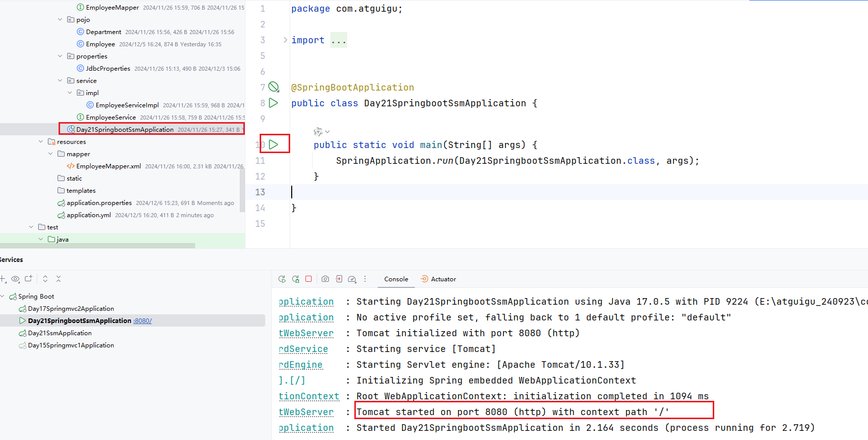This screenshot has height=440, width=868.
Task: Click the project tree vertical scrollbar
Action: [242, 191]
